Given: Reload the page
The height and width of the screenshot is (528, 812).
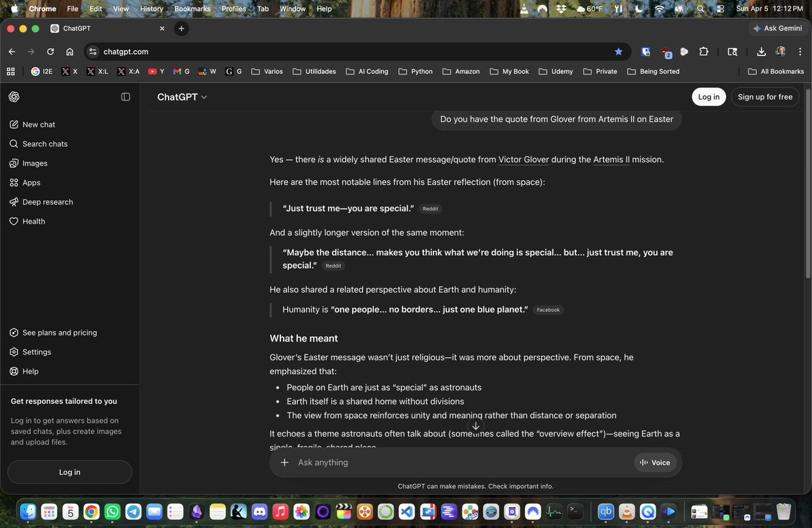Looking at the screenshot, I should (50, 52).
